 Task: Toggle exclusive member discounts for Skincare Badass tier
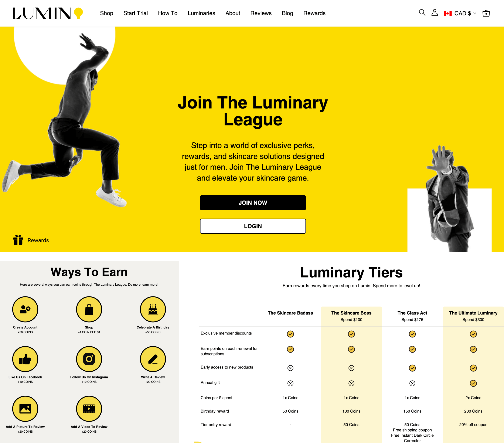point(291,333)
